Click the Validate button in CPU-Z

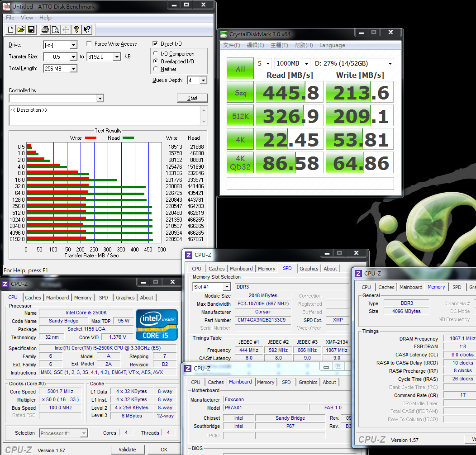[x=127, y=450]
